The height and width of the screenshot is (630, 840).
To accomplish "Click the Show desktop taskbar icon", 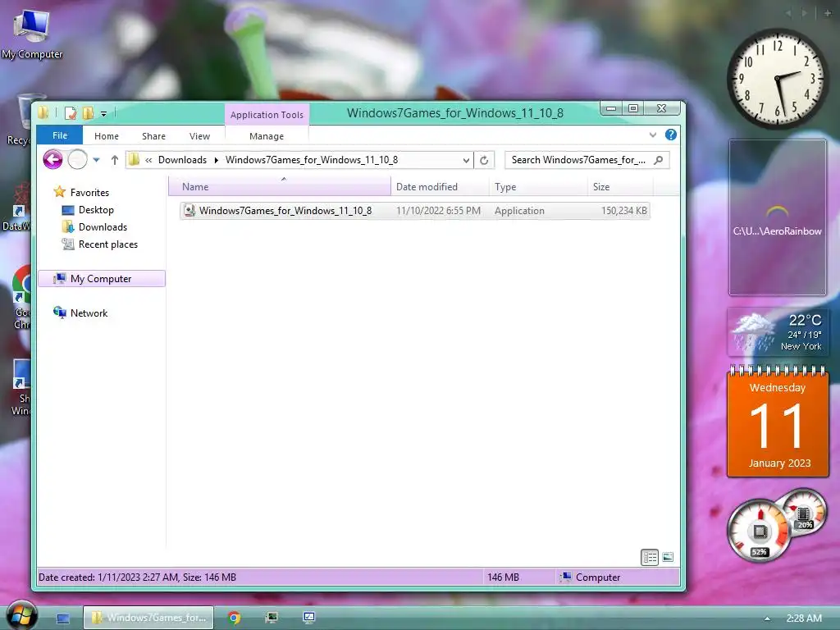I will pos(62,619).
